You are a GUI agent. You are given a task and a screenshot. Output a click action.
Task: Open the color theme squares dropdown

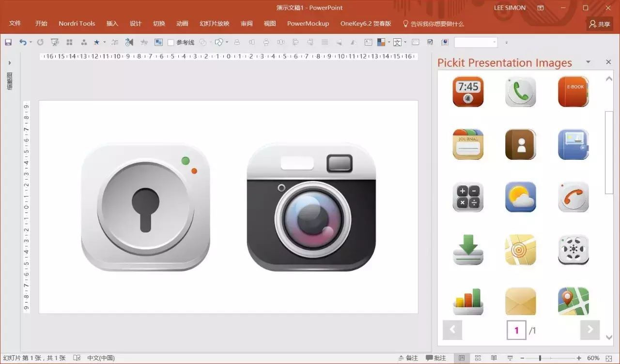(389, 43)
